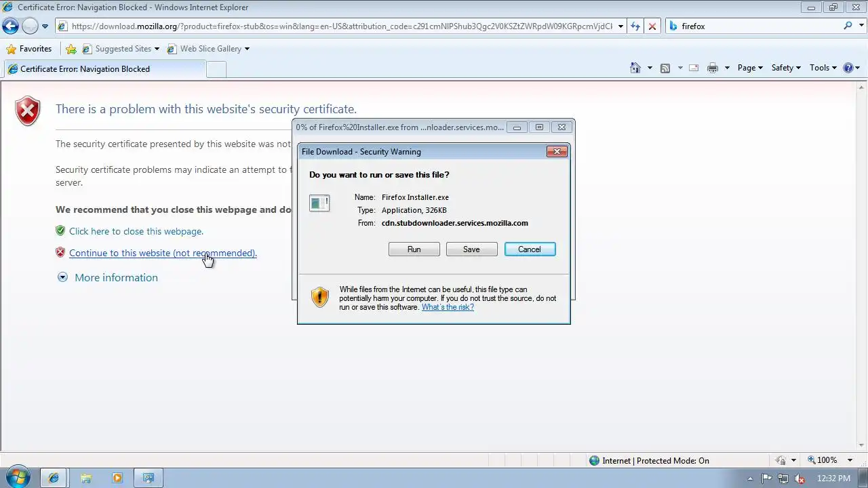The width and height of the screenshot is (868, 488).
Task: Click the search magnifier icon
Action: (848, 26)
